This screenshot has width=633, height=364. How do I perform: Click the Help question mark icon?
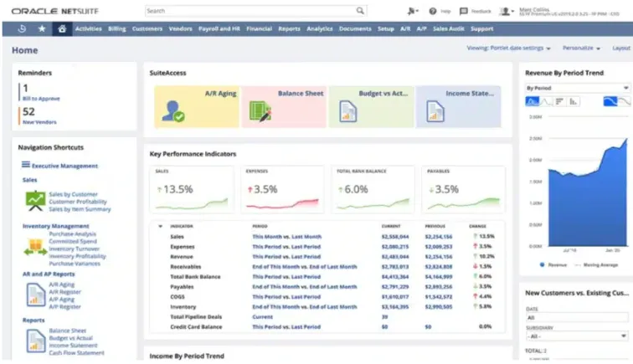coord(433,12)
